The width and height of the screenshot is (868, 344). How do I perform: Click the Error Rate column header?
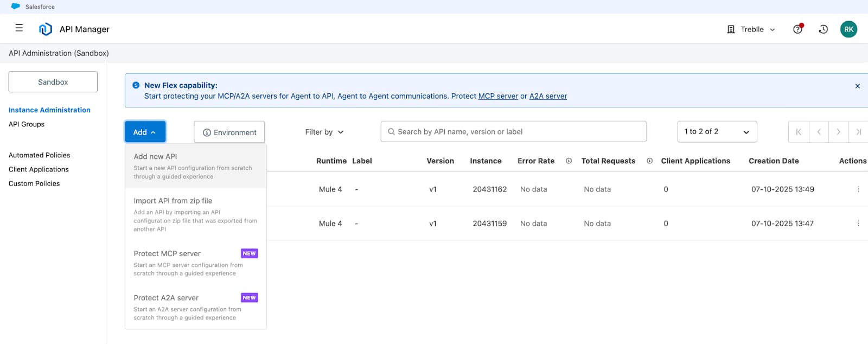536,161
